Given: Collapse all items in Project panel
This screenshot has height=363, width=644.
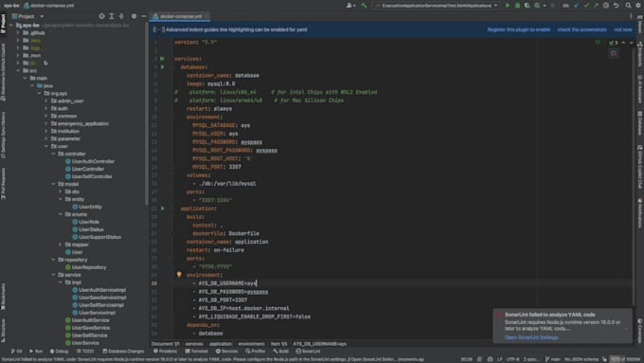Looking at the screenshot, I should (x=121, y=16).
